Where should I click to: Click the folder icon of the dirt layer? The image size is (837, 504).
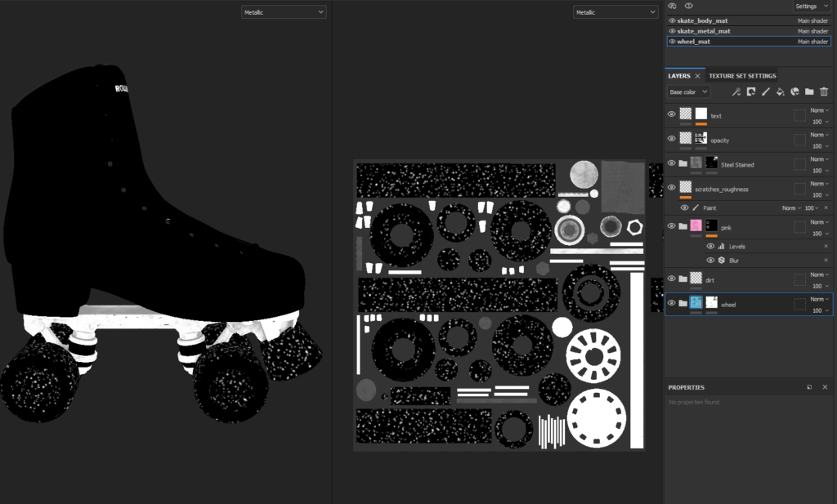click(x=683, y=279)
